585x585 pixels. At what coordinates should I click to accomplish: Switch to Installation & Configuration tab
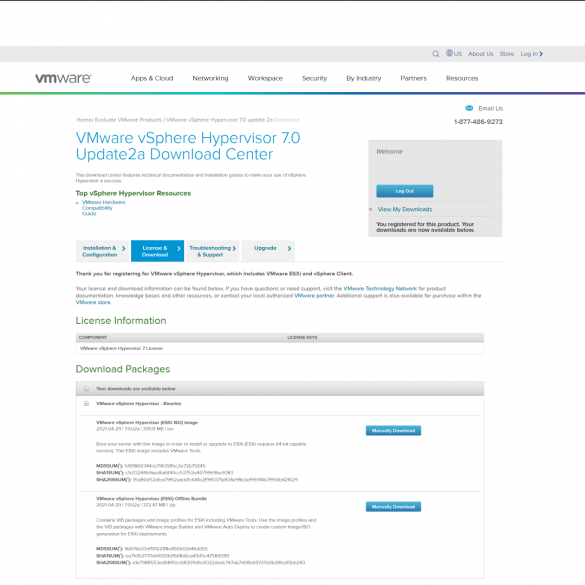coord(102,251)
